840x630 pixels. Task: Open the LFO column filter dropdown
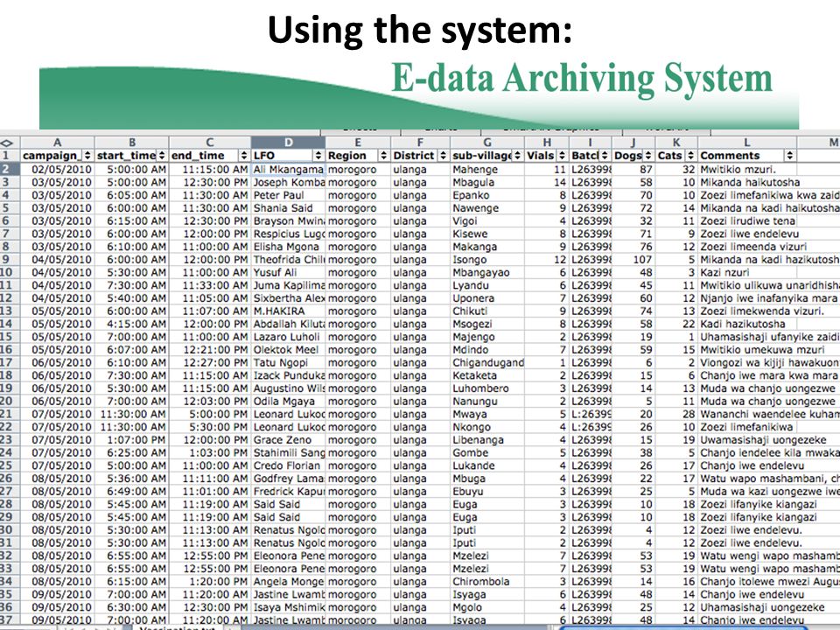click(318, 156)
